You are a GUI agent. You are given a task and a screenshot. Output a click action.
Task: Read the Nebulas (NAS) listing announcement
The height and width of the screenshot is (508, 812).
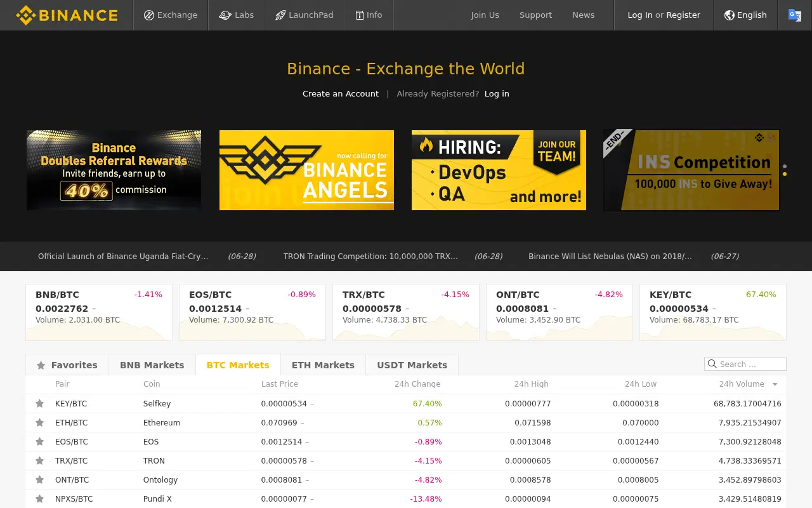610,257
